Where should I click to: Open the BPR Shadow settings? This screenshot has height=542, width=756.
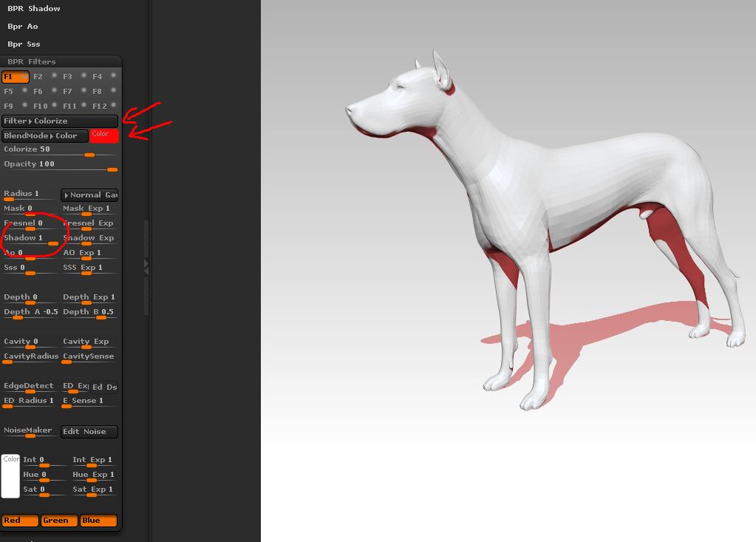[x=33, y=8]
